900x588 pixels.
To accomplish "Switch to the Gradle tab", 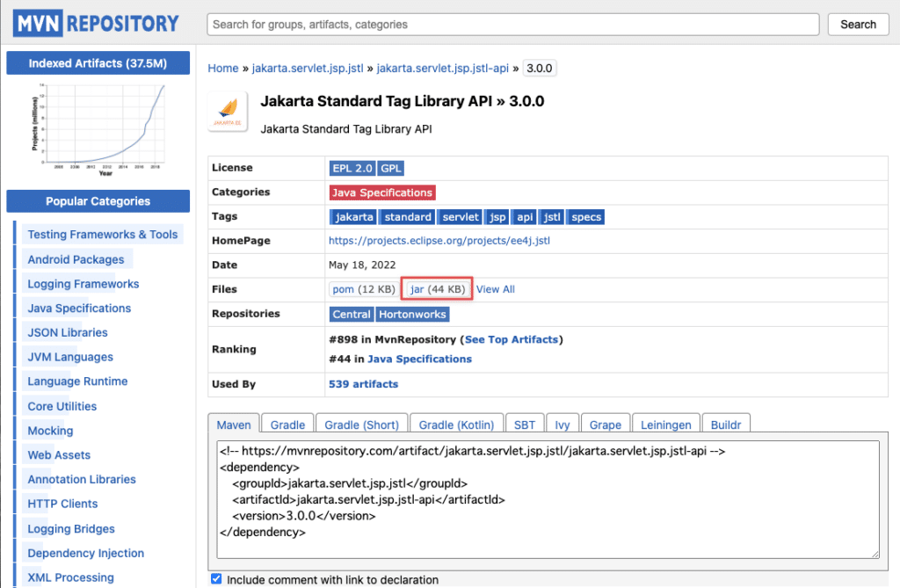I will pos(287,424).
